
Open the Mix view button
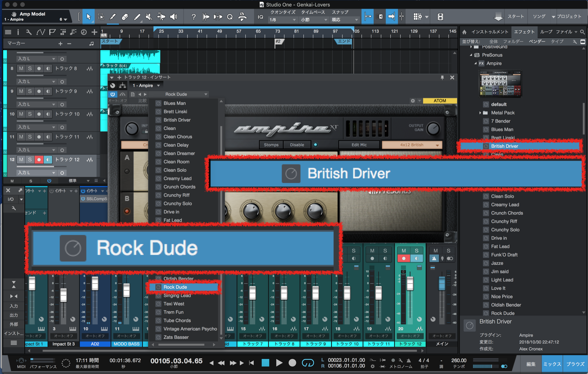pos(552,364)
